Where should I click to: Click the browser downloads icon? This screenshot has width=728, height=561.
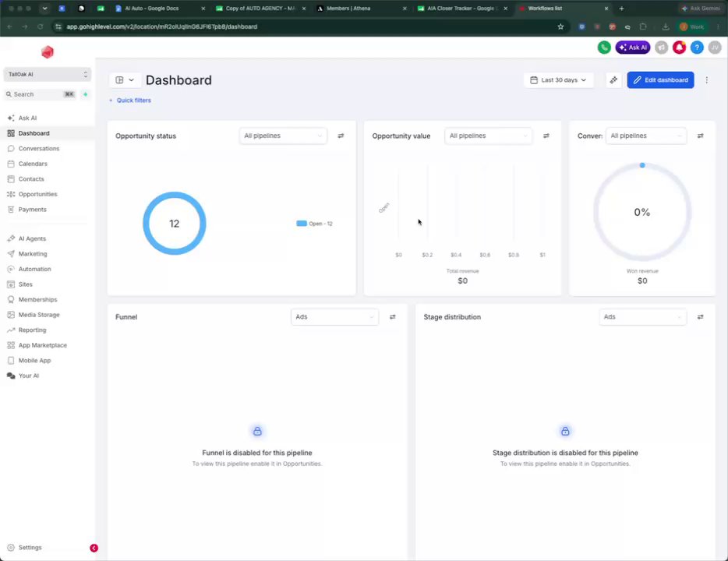tap(666, 27)
